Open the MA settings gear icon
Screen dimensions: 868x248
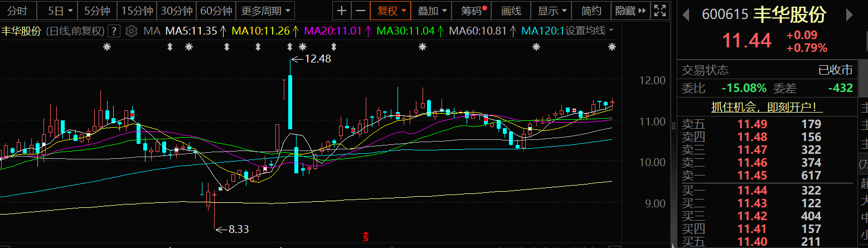tap(131, 31)
